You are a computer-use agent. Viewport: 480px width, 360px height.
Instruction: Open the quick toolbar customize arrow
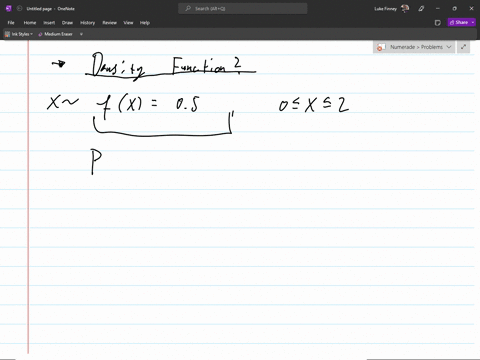point(81,34)
